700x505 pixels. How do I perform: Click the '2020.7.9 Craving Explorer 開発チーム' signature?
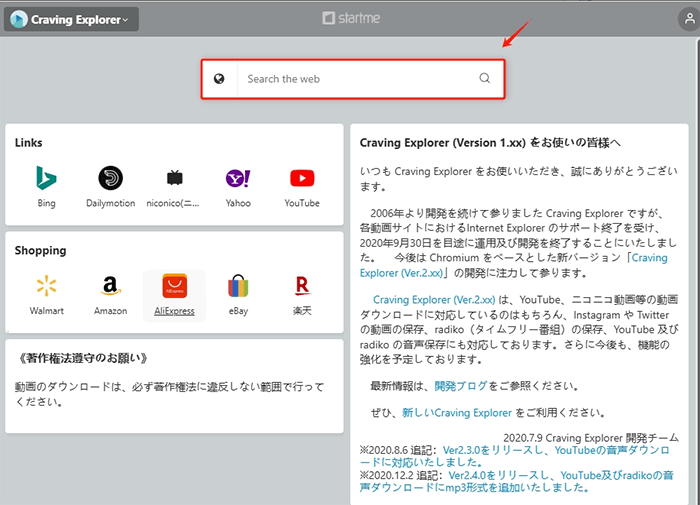click(591, 438)
